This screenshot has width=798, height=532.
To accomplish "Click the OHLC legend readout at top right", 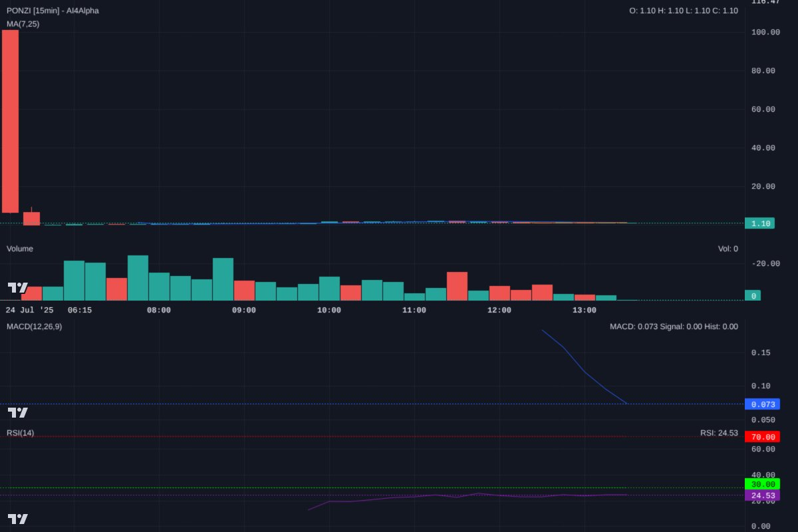I will point(683,10).
